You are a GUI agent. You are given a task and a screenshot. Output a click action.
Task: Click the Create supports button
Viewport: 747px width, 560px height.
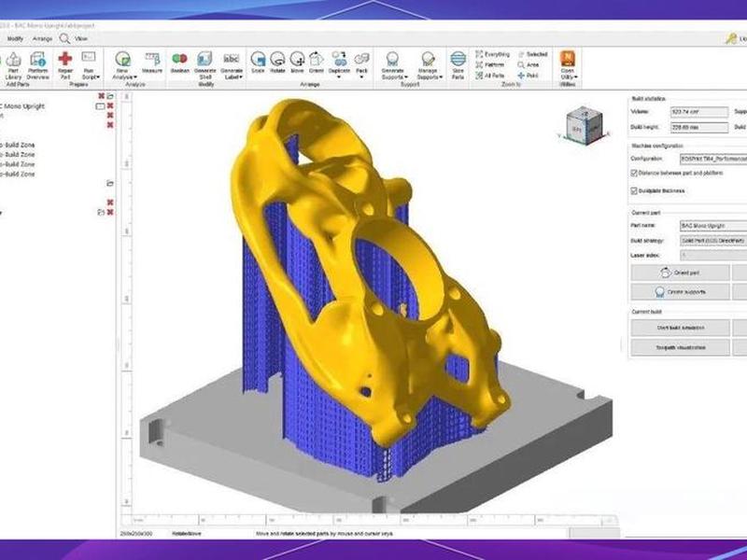tap(681, 292)
